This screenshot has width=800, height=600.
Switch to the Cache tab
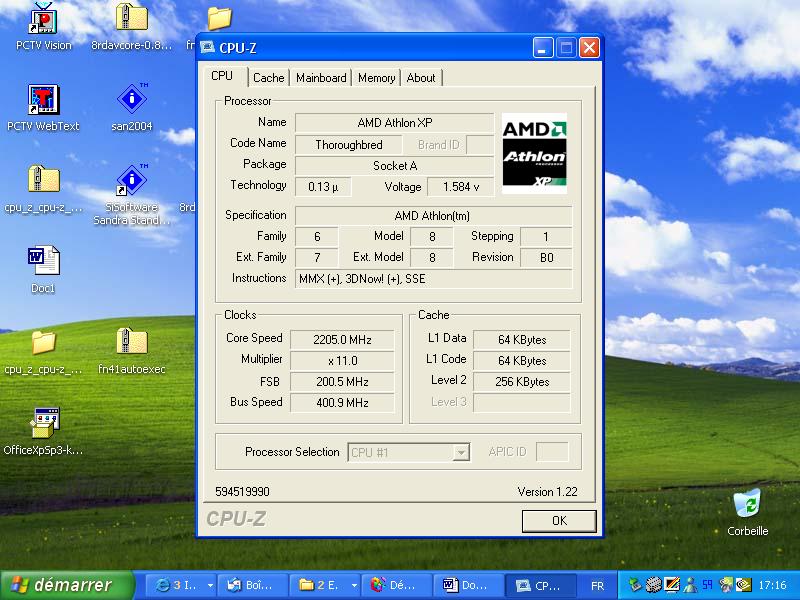pos(268,78)
